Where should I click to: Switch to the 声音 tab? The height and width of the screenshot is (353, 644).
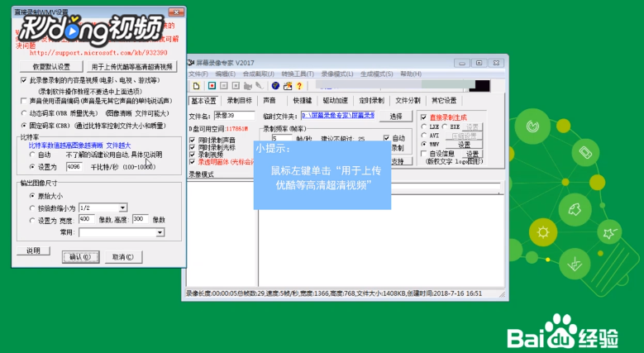(270, 101)
